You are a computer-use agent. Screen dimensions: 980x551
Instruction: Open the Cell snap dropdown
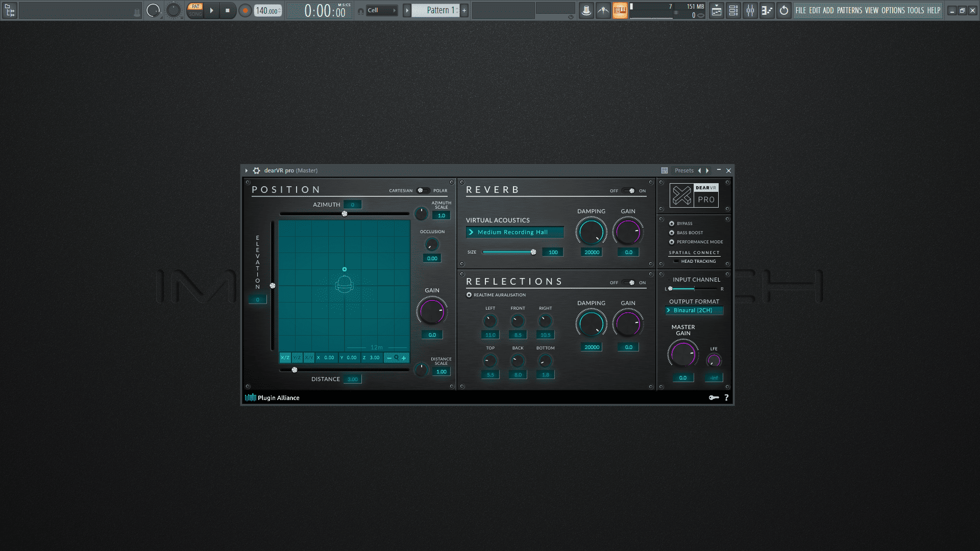pyautogui.click(x=382, y=10)
